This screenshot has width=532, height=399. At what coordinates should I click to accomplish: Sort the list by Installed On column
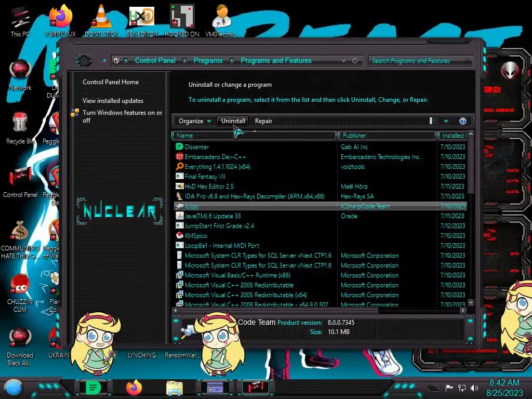pos(453,136)
